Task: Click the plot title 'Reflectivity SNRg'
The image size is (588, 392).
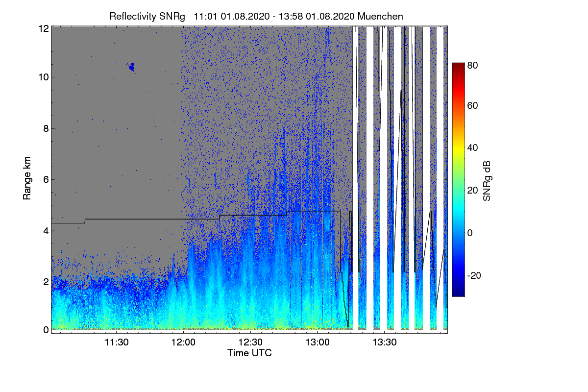Action: [x=147, y=16]
